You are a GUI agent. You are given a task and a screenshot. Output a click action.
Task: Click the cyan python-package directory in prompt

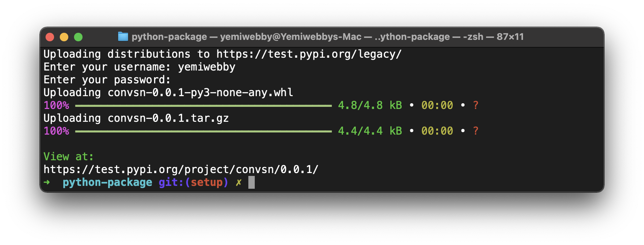tap(107, 182)
